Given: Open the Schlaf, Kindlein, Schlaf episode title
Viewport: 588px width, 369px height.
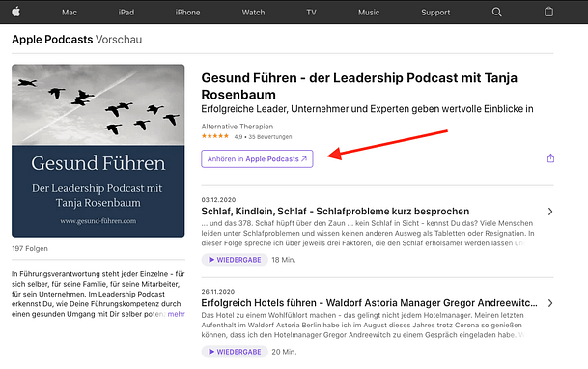Looking at the screenshot, I should (x=335, y=212).
